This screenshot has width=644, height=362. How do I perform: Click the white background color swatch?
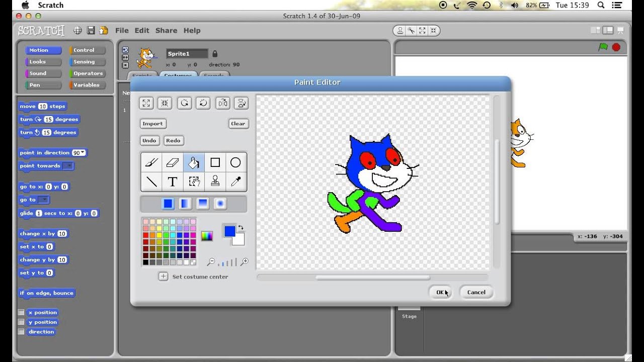point(239,240)
